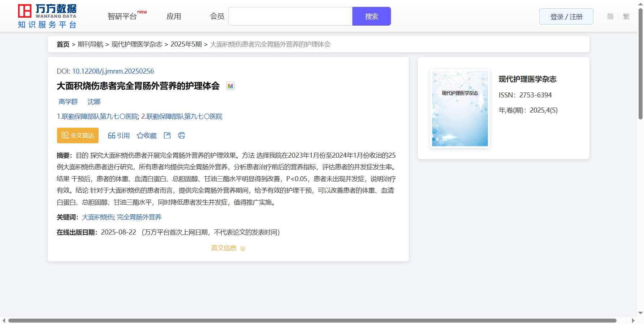Image resolution: width=644 pixels, height=324 pixels.
Task: Click the print icon in article toolbar
Action: 182,135
